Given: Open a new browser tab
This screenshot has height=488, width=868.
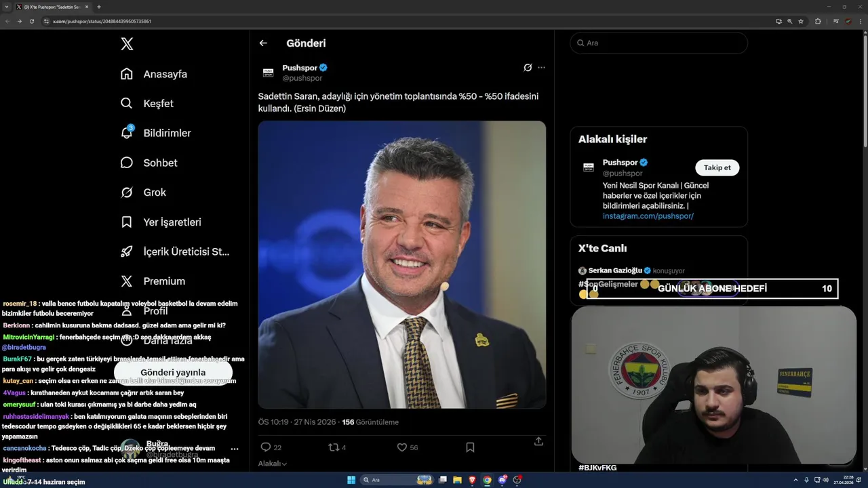Looking at the screenshot, I should pyautogui.click(x=99, y=7).
